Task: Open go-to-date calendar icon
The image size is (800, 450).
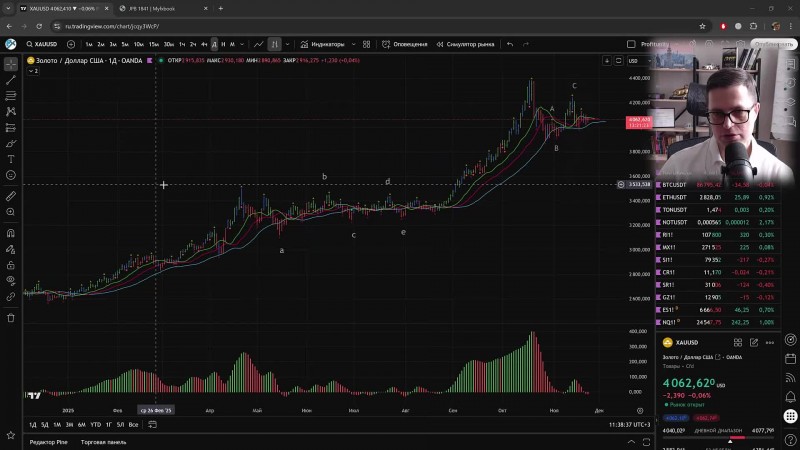Action: [152, 424]
